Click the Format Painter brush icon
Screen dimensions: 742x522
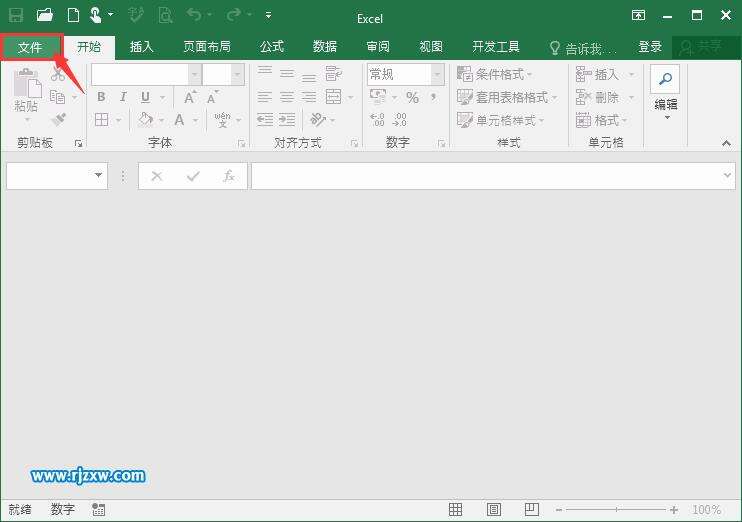tap(58, 120)
